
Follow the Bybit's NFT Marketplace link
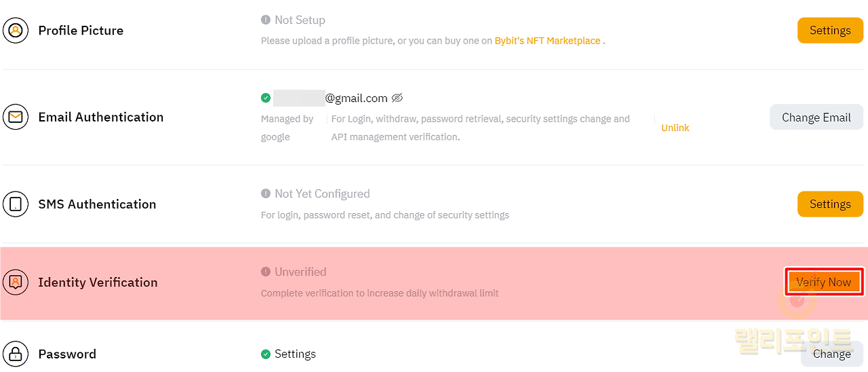pos(547,41)
